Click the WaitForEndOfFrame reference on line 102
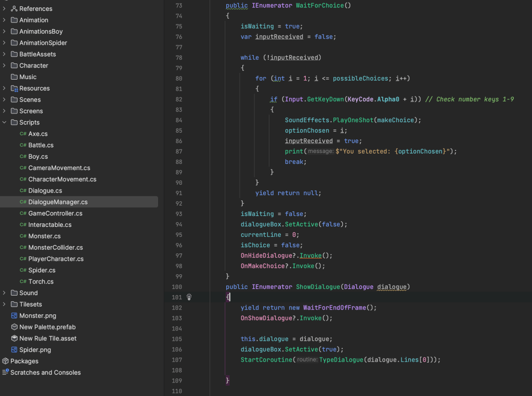The image size is (532, 396). [x=334, y=308]
